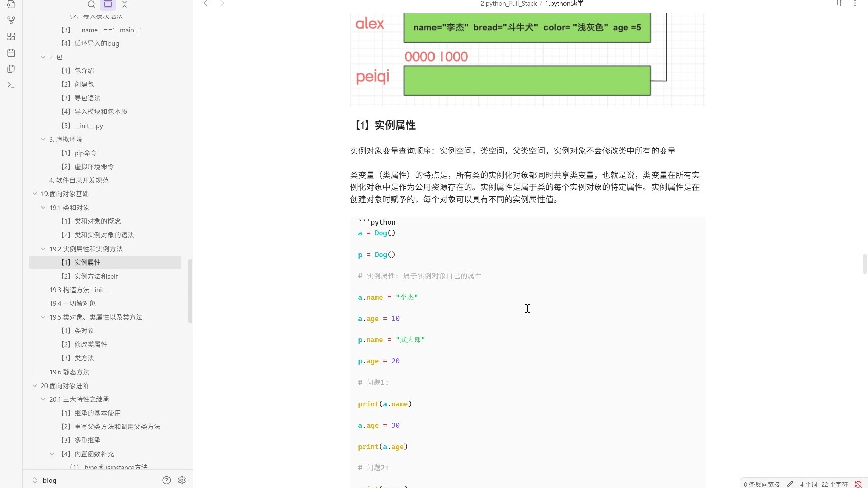Open the "0 条反向链接" backlinks panel
The image size is (868, 488).
point(761,484)
